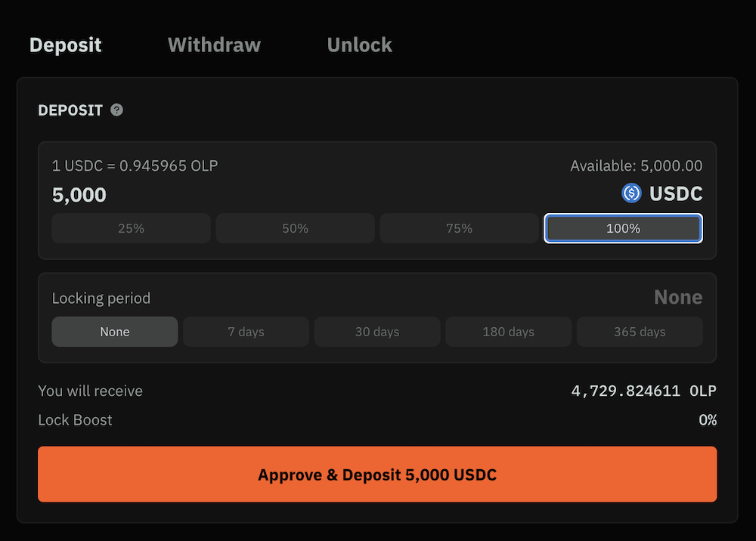
Task: Set deposit amount to 75%
Action: [459, 228]
